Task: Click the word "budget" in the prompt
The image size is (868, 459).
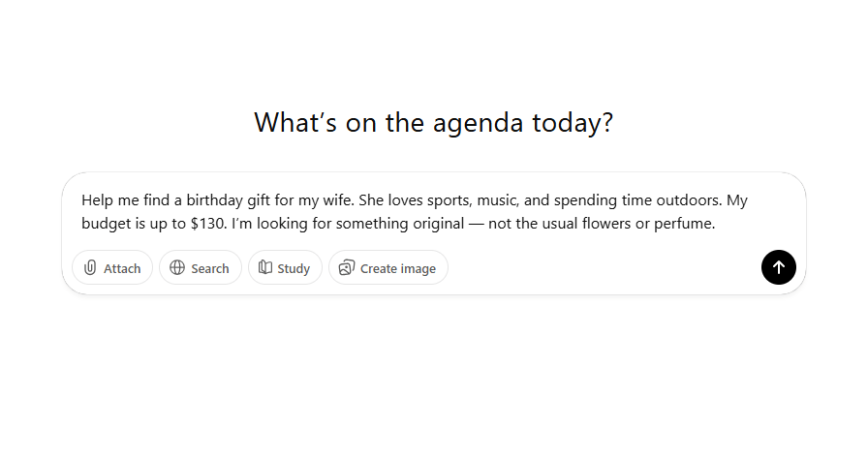Action: (x=105, y=224)
